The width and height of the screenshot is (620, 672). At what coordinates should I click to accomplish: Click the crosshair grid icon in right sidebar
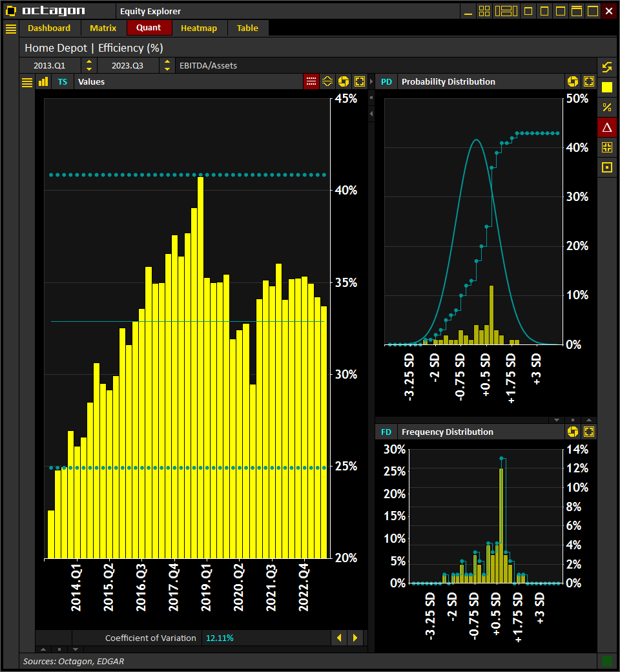tap(607, 147)
